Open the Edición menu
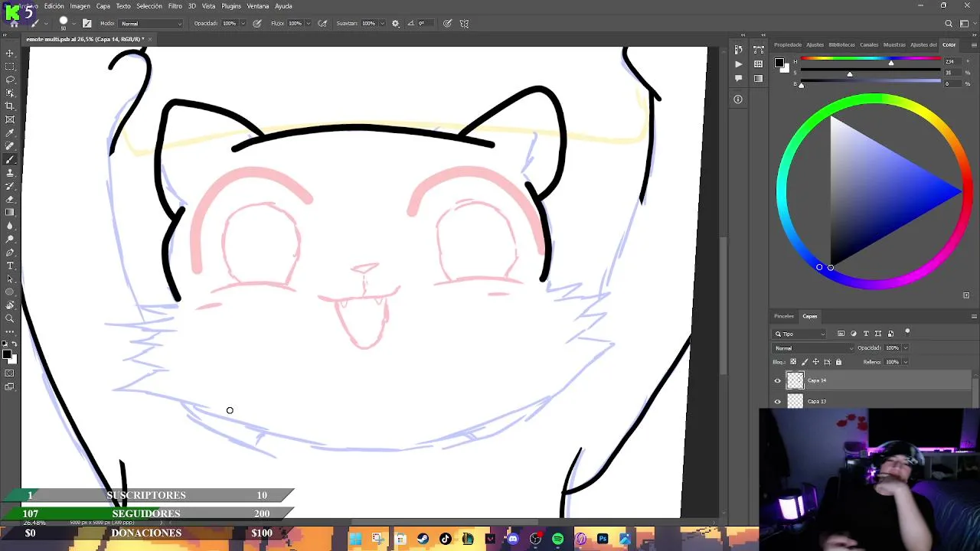This screenshot has width=980, height=551. click(x=54, y=6)
